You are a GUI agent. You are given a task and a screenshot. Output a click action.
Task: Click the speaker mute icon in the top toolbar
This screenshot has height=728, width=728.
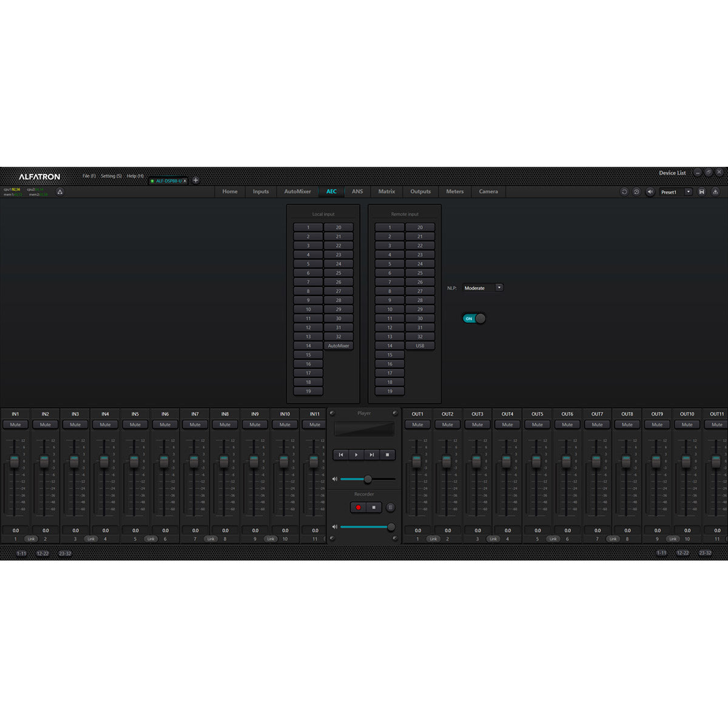[x=650, y=192]
